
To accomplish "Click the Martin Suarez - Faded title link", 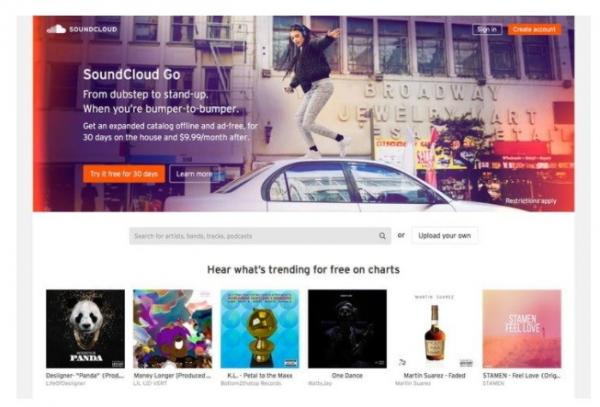I will pos(434,376).
